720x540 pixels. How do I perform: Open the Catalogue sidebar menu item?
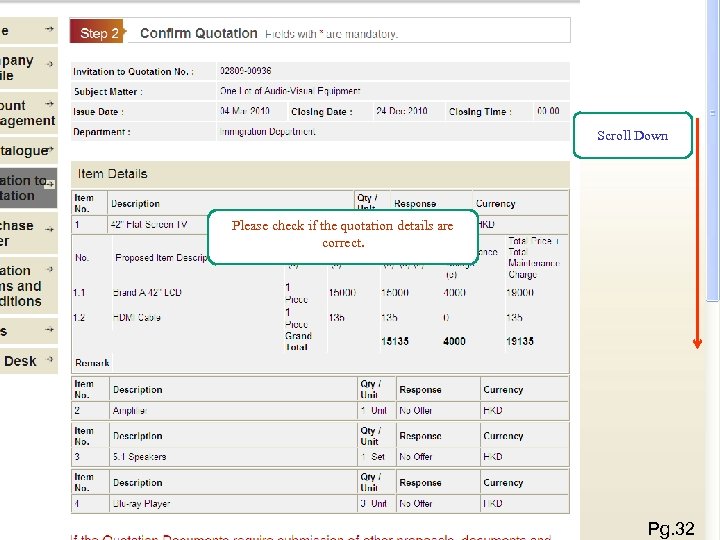28,151
